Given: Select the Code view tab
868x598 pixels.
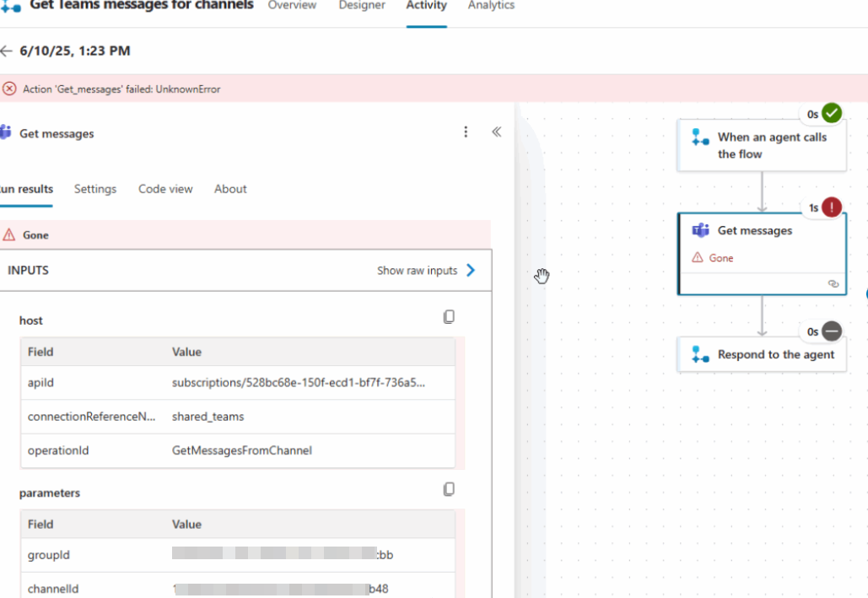Looking at the screenshot, I should click(x=165, y=189).
